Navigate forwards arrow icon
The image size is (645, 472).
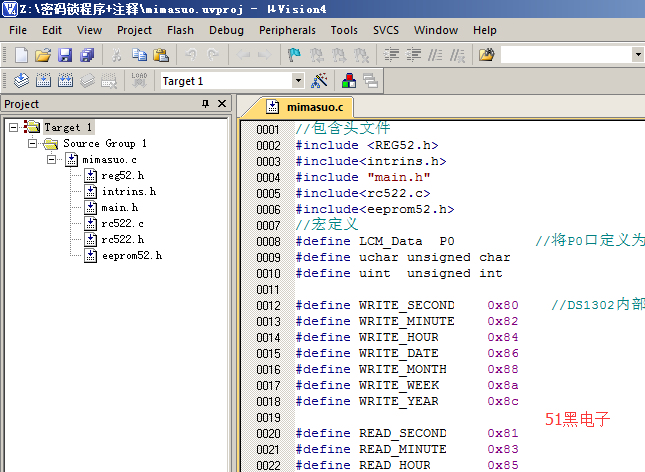coord(264,55)
